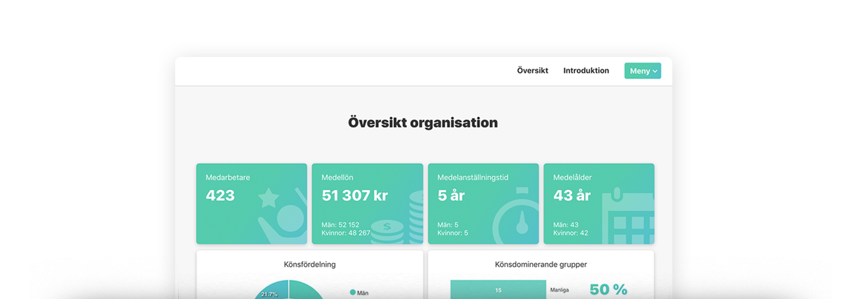The height and width of the screenshot is (299, 868).
Task: Open the Meny dropdown button
Action: (x=642, y=71)
